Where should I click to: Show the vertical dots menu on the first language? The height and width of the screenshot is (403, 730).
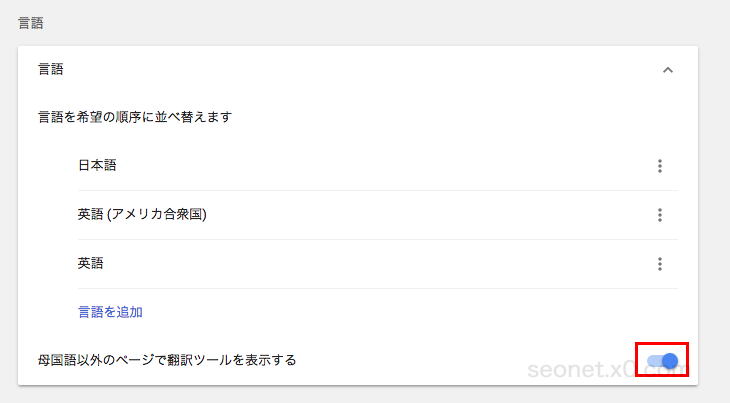pos(660,166)
